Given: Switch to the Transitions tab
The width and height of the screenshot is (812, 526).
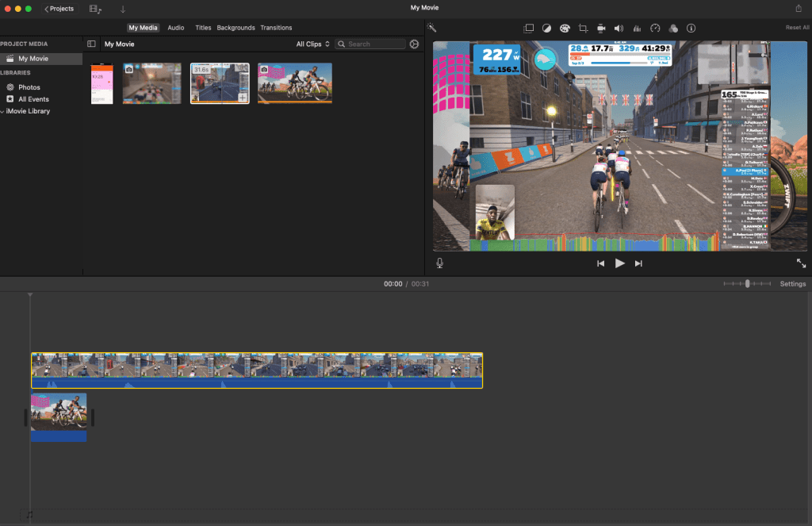Looking at the screenshot, I should [x=276, y=28].
